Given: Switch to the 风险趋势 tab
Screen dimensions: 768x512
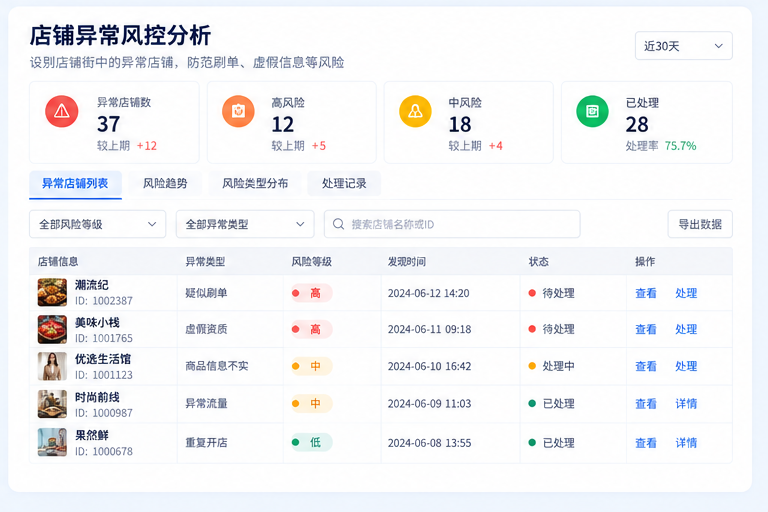Looking at the screenshot, I should [x=165, y=184].
